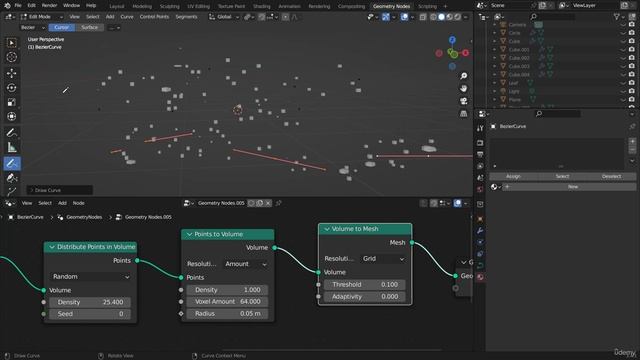This screenshot has width=640, height=360.
Task: Open the Segments menu
Action: pyautogui.click(x=187, y=17)
